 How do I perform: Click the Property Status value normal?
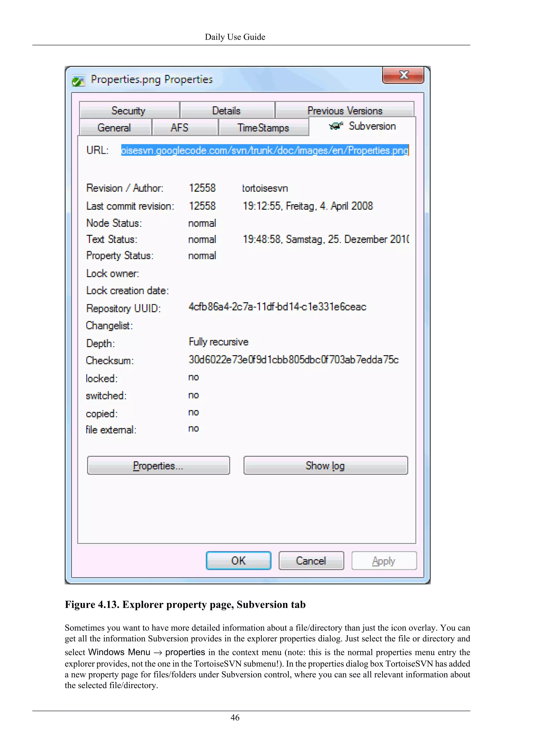coord(202,256)
